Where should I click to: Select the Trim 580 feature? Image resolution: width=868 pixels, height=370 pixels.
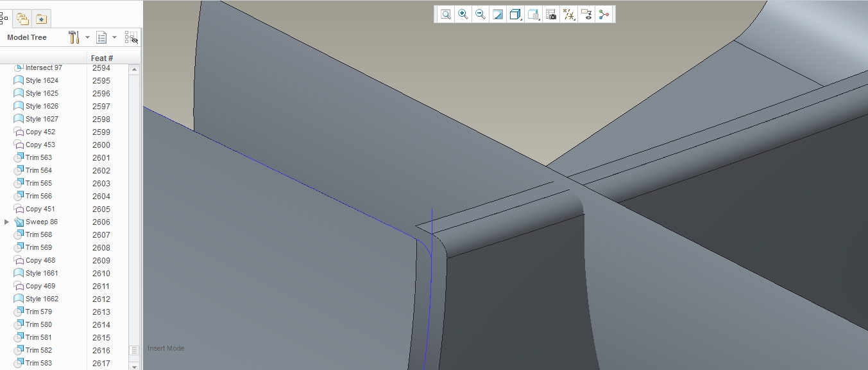tap(38, 324)
